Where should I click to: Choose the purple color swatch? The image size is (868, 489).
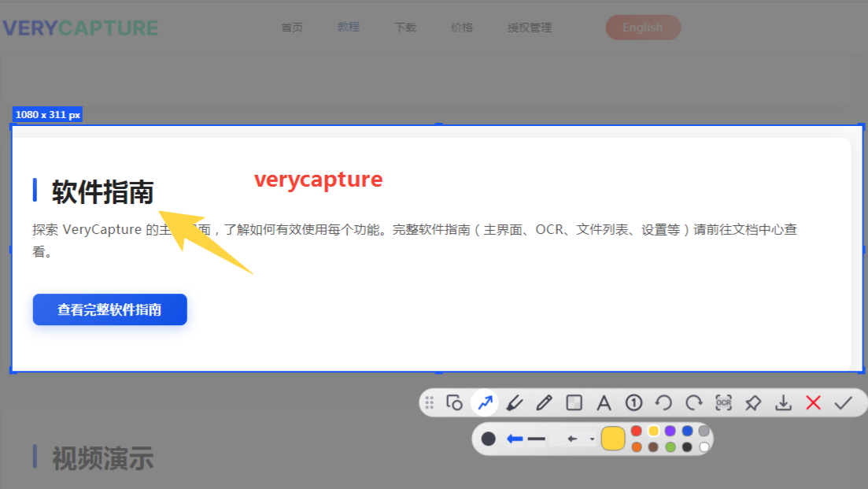point(670,431)
